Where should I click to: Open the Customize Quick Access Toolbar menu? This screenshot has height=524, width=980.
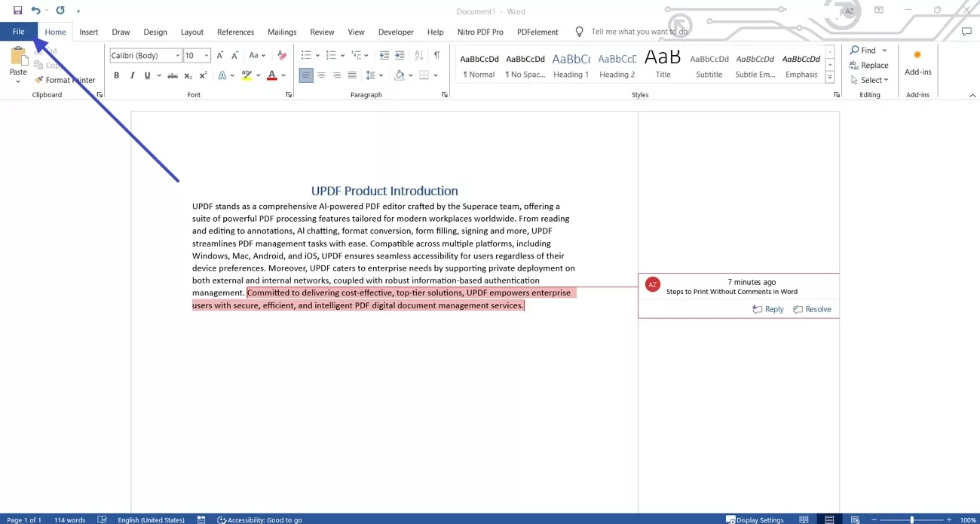pyautogui.click(x=78, y=11)
